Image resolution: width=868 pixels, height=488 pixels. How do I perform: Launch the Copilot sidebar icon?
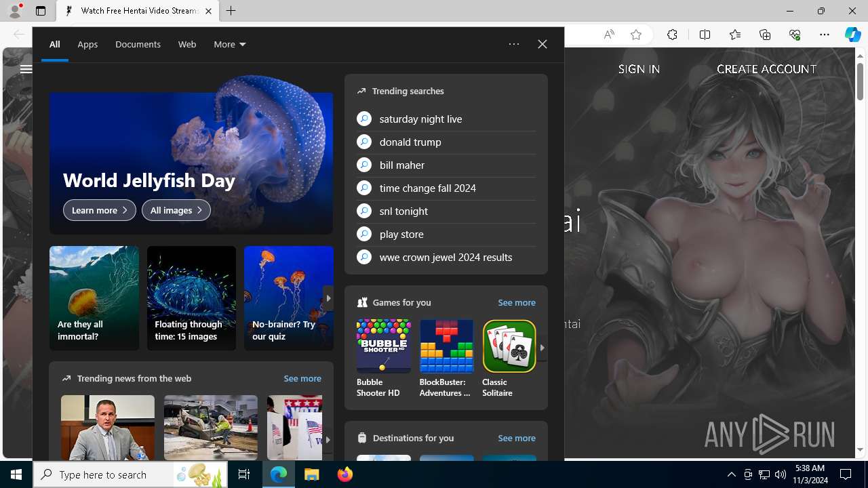[852, 35]
